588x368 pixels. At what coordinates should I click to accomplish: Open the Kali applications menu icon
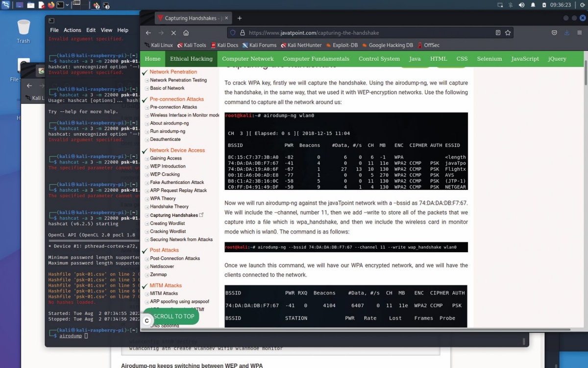click(5, 5)
